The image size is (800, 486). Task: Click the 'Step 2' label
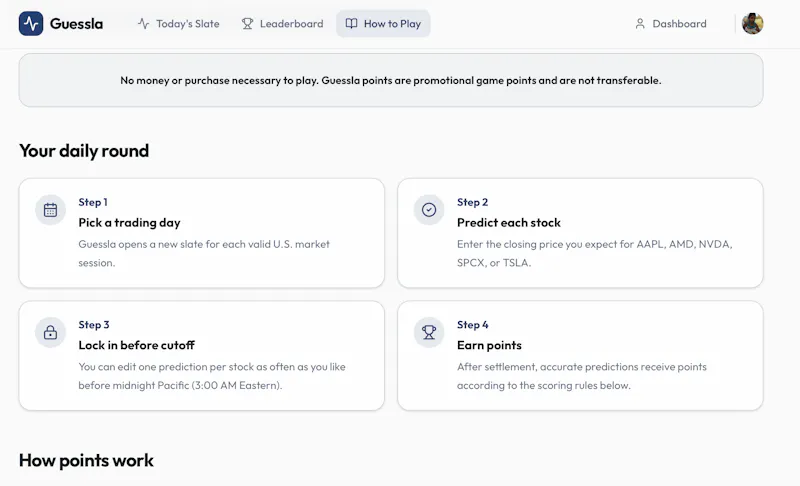(x=472, y=202)
